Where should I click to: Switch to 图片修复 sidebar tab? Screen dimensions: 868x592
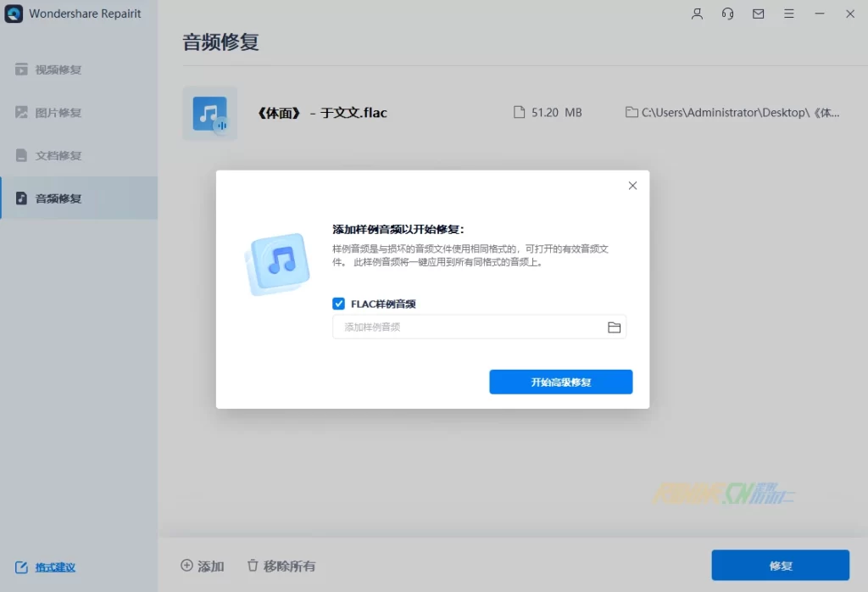tap(58, 113)
